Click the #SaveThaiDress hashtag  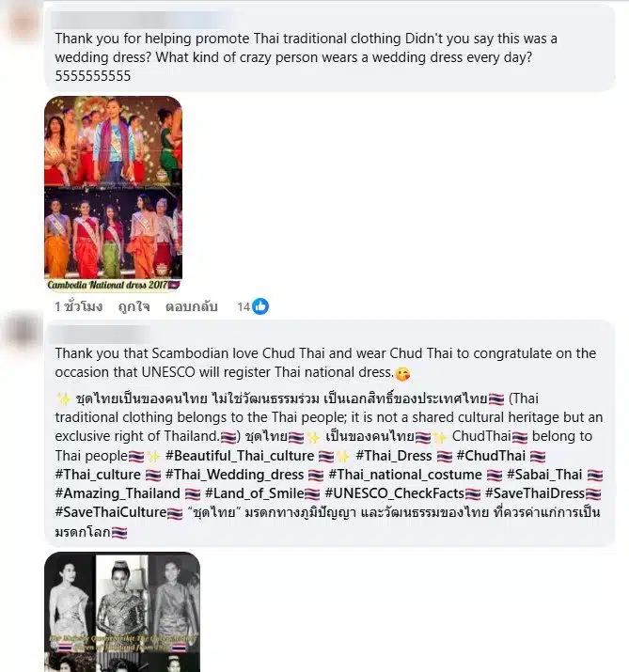[x=535, y=493]
